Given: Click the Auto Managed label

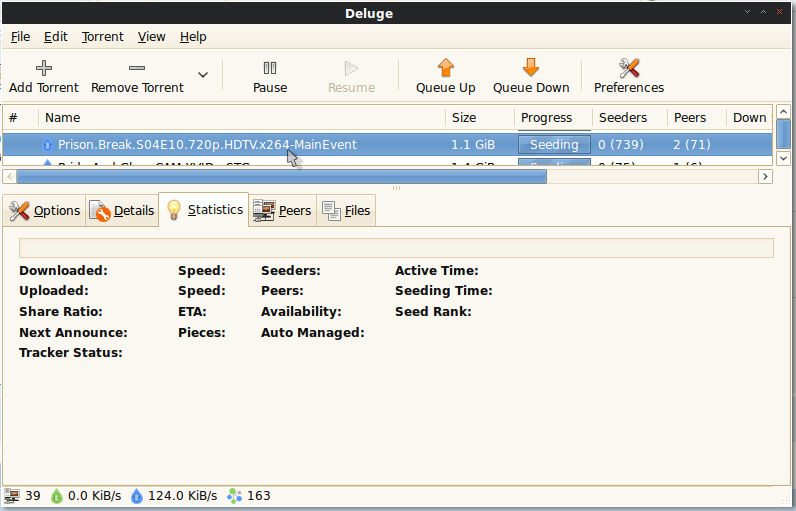Looking at the screenshot, I should coord(313,333).
